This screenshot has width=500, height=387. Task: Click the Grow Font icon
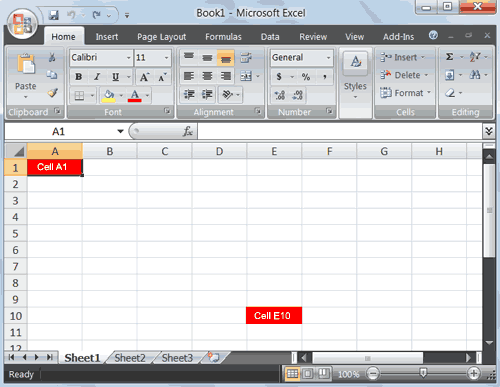(144, 77)
